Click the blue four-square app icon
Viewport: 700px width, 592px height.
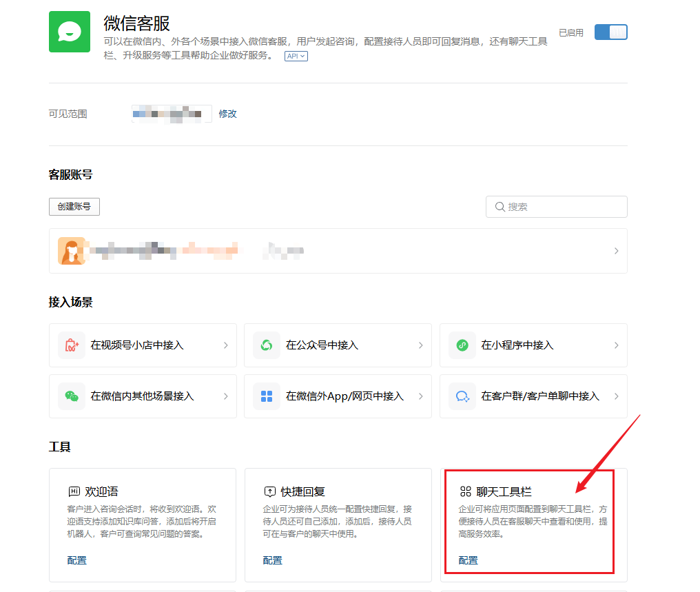[267, 396]
